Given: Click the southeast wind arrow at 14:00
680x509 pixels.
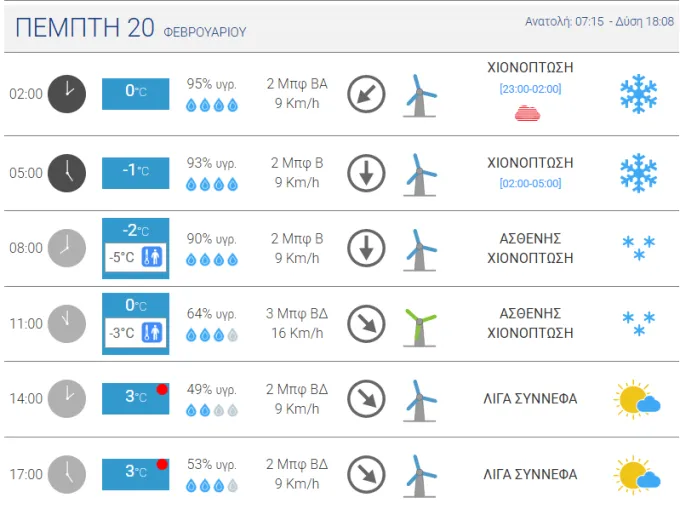Looking at the screenshot, I should (x=366, y=399).
